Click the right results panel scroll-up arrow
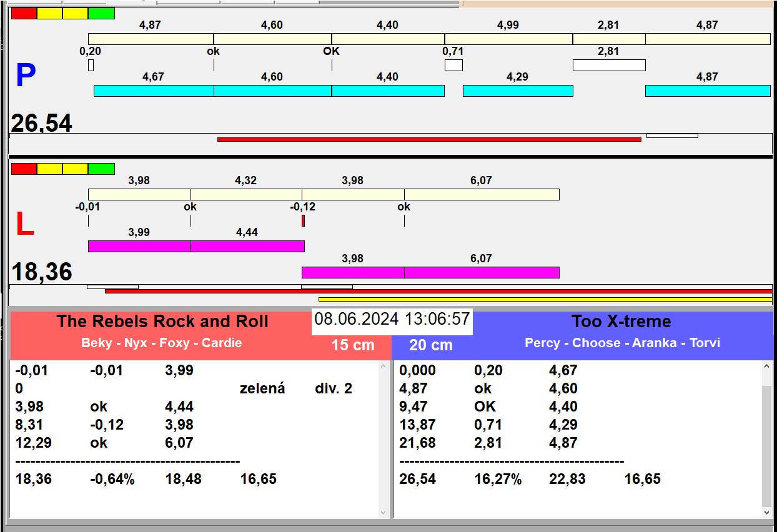This screenshot has width=777, height=532. (768, 368)
